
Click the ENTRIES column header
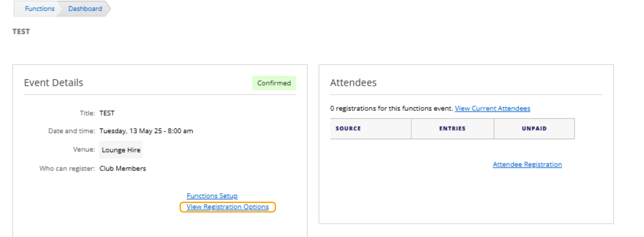point(452,129)
